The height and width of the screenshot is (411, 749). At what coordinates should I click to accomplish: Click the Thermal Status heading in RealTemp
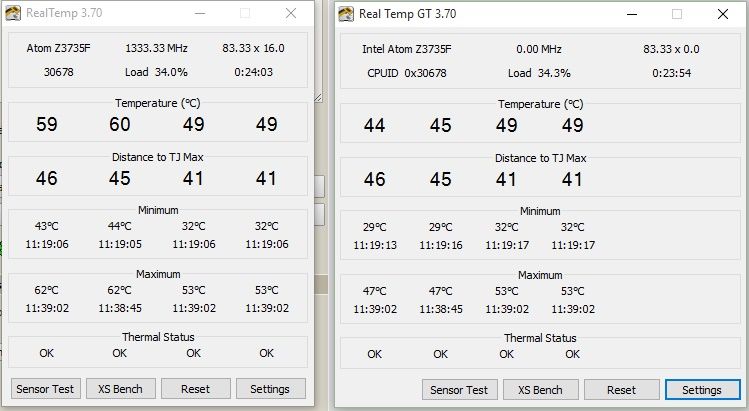(x=158, y=337)
